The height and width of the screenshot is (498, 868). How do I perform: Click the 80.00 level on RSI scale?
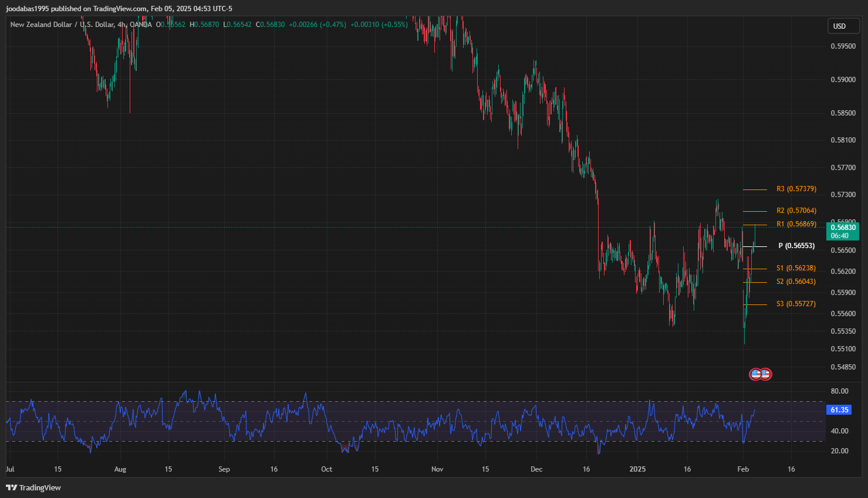[x=839, y=391]
